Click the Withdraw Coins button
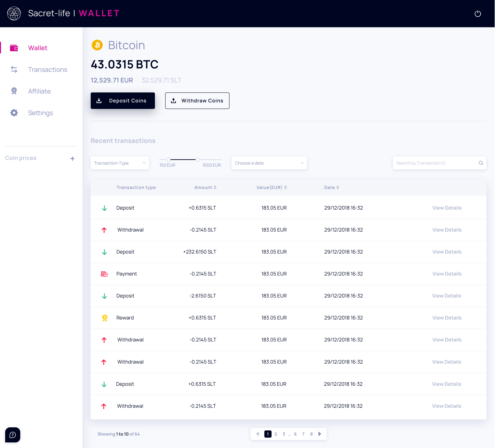The width and height of the screenshot is (495, 448). pyautogui.click(x=197, y=101)
